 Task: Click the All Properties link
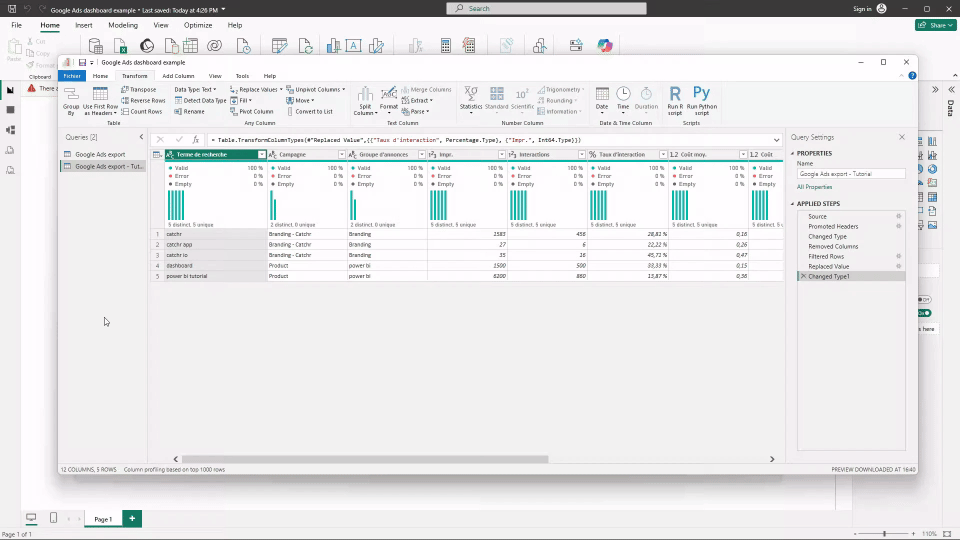(x=814, y=187)
